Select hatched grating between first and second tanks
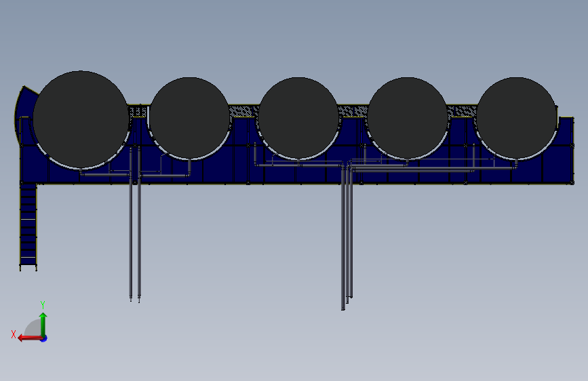This screenshot has height=381, width=588. 138,111
